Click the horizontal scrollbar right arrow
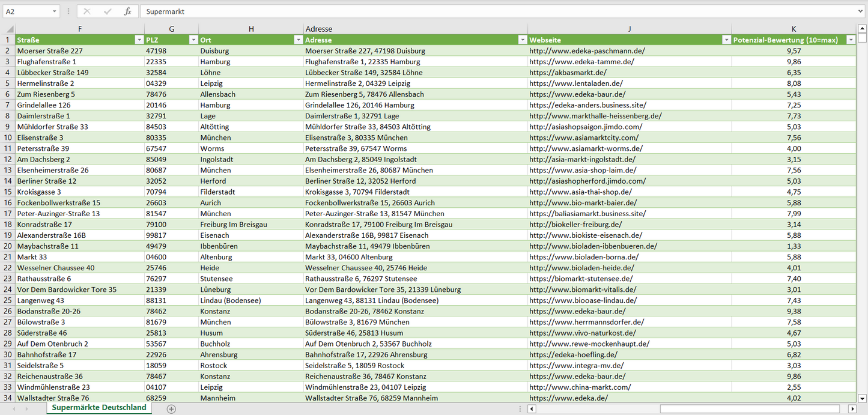This screenshot has width=868, height=415. (x=852, y=408)
